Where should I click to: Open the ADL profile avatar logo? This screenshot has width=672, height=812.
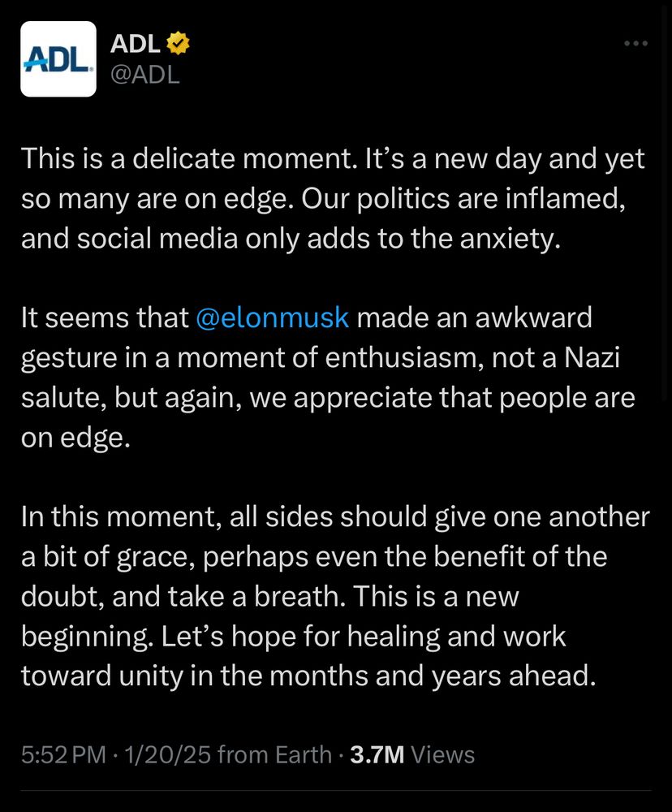pyautogui.click(x=58, y=59)
